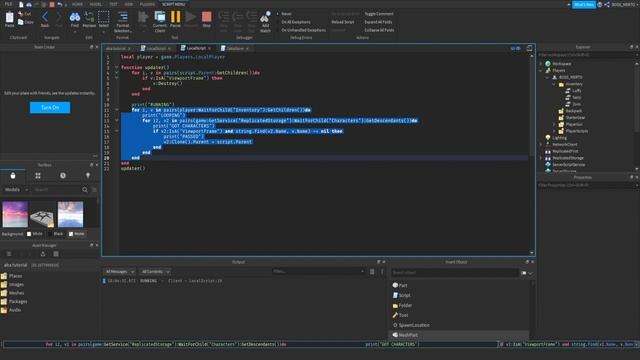Switch to the active LocalScript editor tab
Image resolution: width=640 pixels, height=360 pixels.
point(196,48)
